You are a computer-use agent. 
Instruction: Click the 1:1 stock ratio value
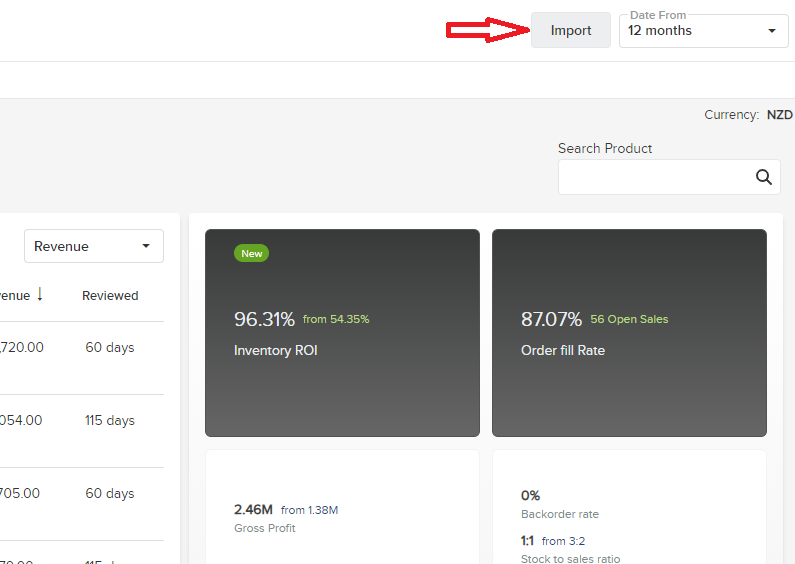click(x=527, y=541)
